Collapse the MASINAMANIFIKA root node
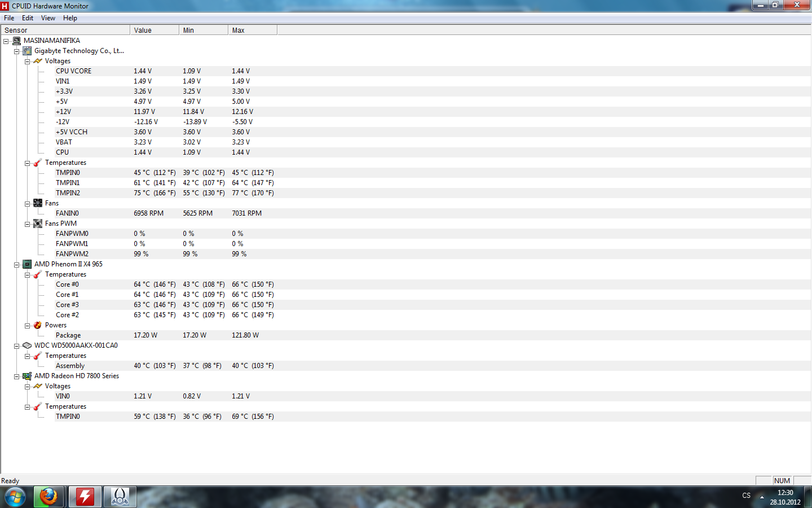Screen dimensions: 812x508 click(x=6, y=41)
